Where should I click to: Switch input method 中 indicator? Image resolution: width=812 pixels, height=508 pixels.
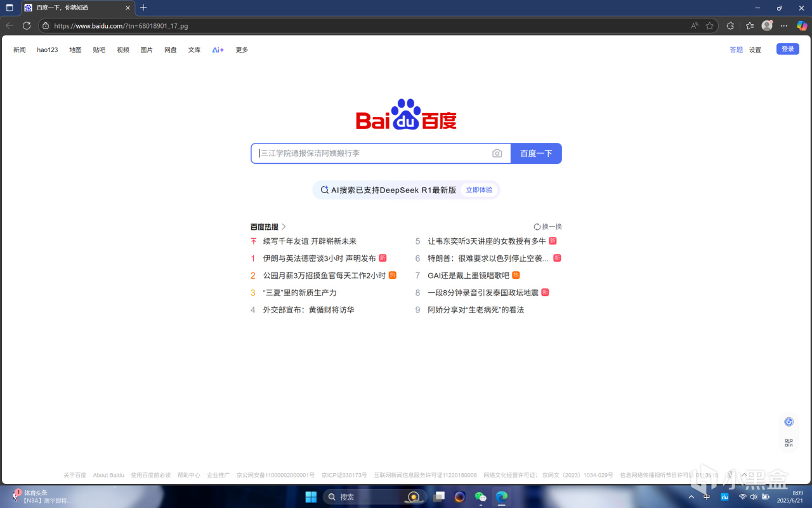pos(707,497)
